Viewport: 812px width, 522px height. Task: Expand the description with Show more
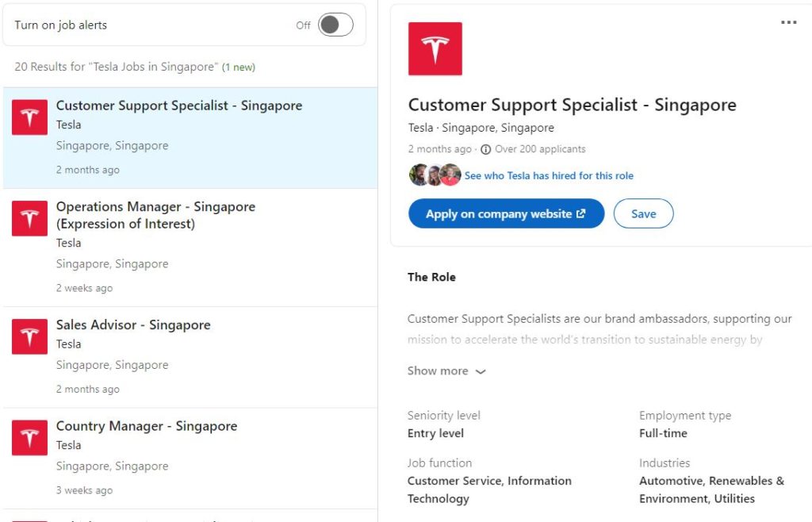[x=438, y=370]
